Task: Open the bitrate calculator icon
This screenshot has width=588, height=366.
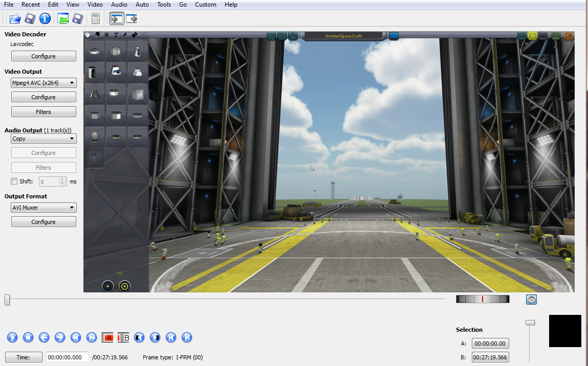Action: pos(95,19)
